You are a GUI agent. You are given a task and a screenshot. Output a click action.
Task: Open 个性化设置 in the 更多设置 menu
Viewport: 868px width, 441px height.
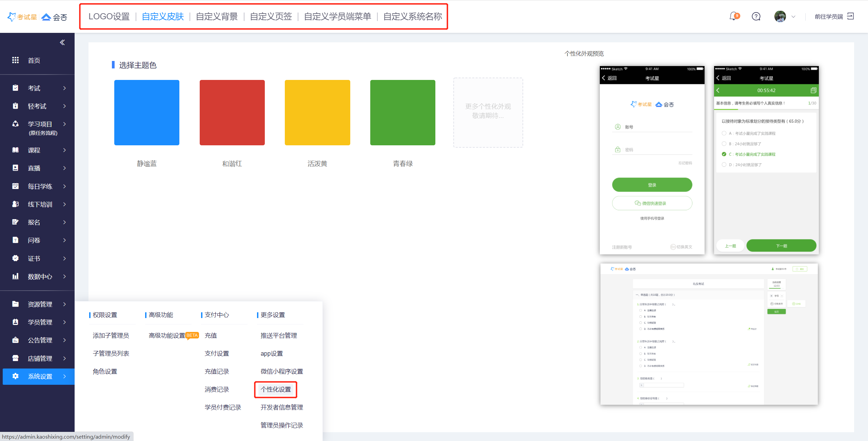tap(276, 389)
